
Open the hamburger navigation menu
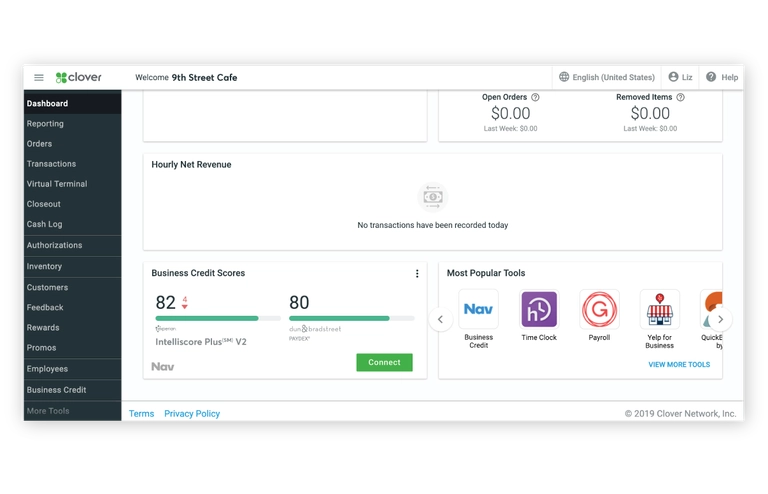click(x=39, y=77)
